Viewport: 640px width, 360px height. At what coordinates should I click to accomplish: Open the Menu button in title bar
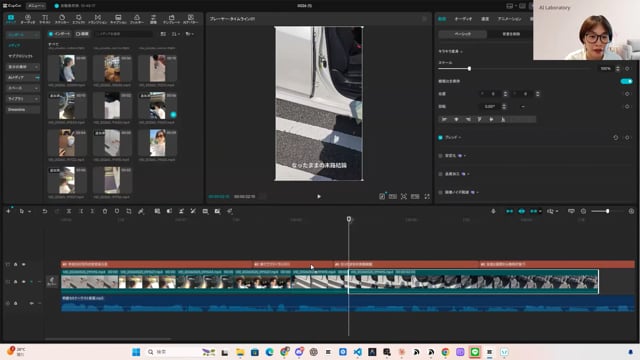pyautogui.click(x=36, y=6)
